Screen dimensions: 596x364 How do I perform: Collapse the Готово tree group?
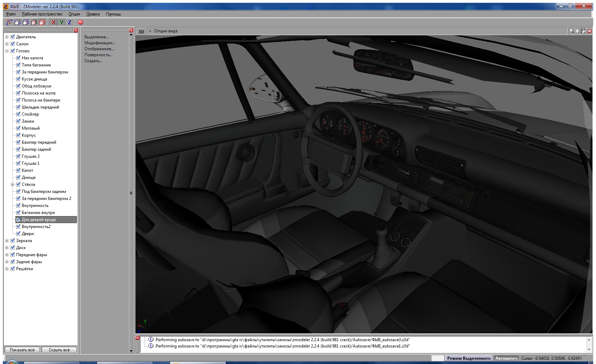click(x=7, y=51)
